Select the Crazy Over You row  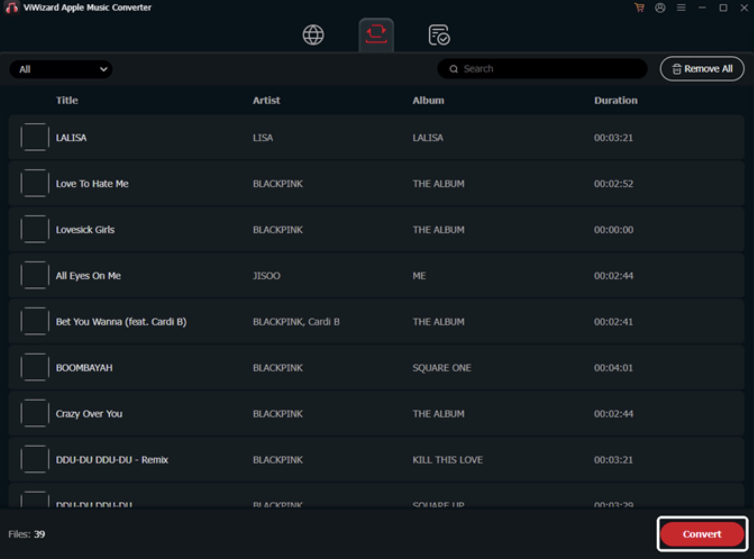[x=376, y=414]
